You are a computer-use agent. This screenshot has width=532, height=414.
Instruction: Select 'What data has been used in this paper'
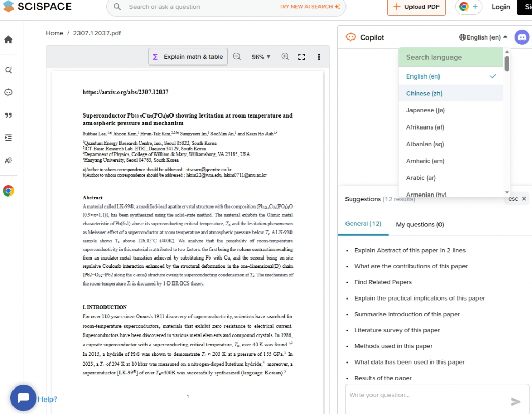[x=409, y=362]
